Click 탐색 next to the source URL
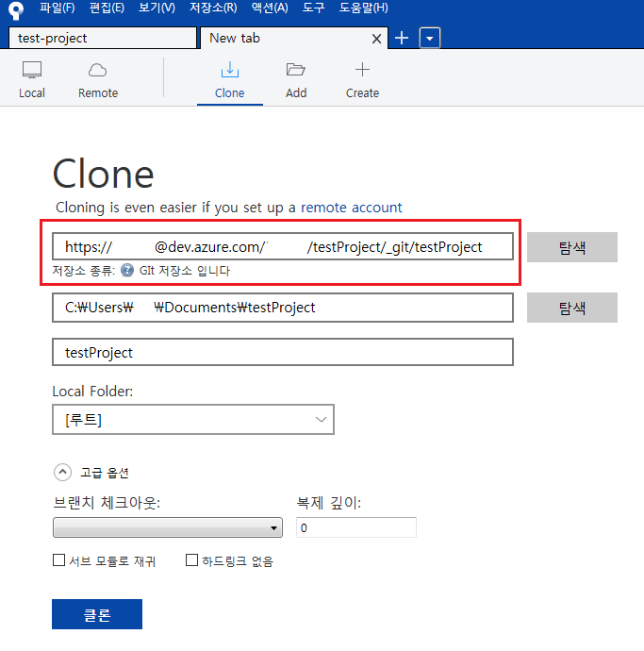Screen dimensions: 644x651 point(572,247)
